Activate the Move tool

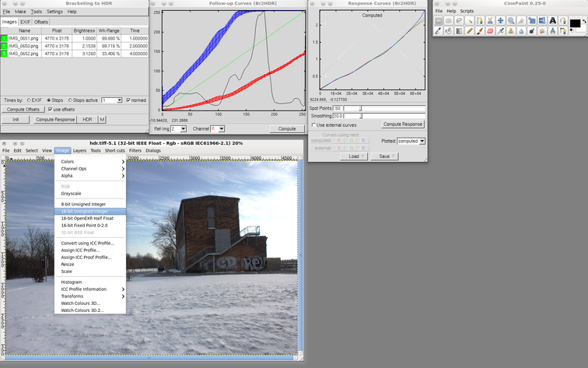pyautogui.click(x=500, y=21)
